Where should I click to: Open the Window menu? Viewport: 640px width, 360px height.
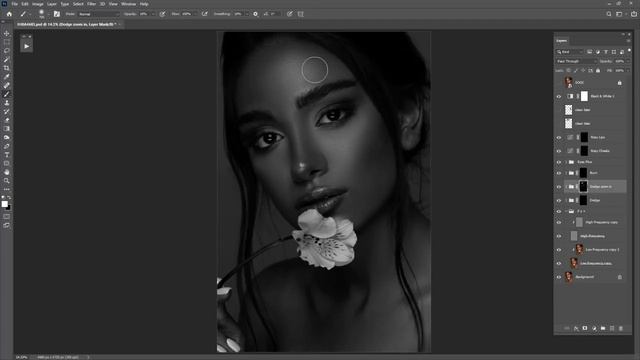point(129,4)
